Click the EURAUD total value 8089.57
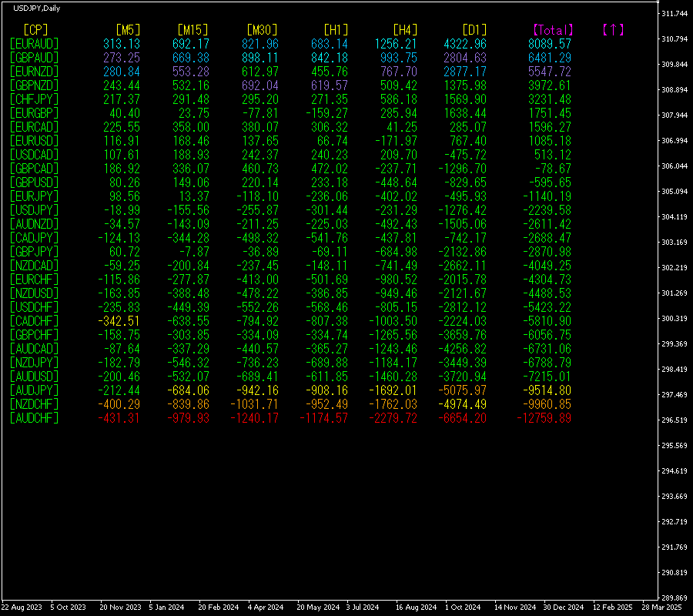 pos(550,44)
